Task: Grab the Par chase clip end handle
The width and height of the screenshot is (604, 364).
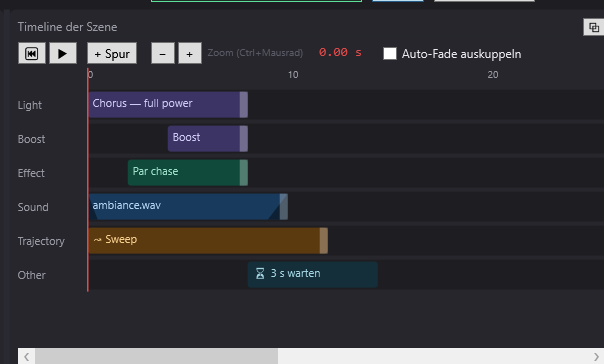Action: 243,172
